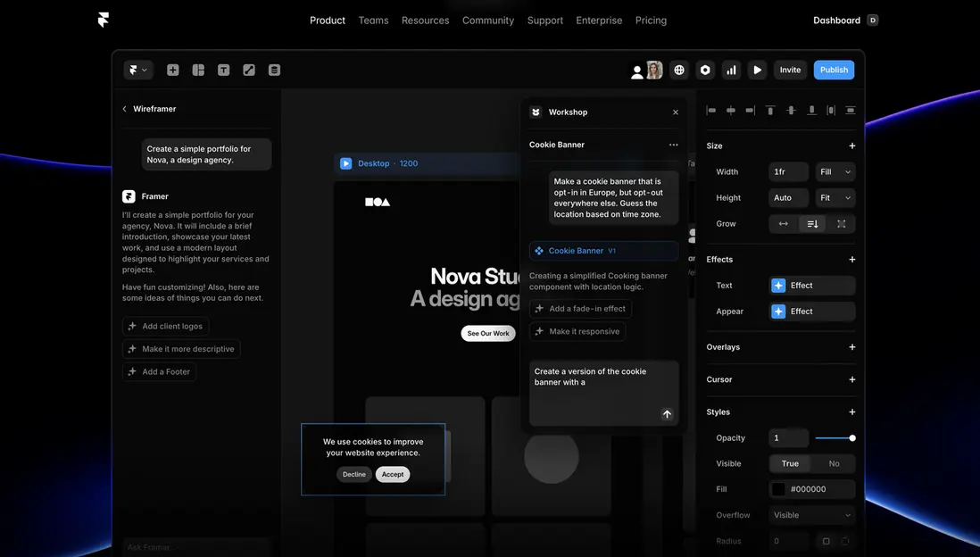Set Visible to No
The height and width of the screenshot is (557, 980).
(x=834, y=464)
